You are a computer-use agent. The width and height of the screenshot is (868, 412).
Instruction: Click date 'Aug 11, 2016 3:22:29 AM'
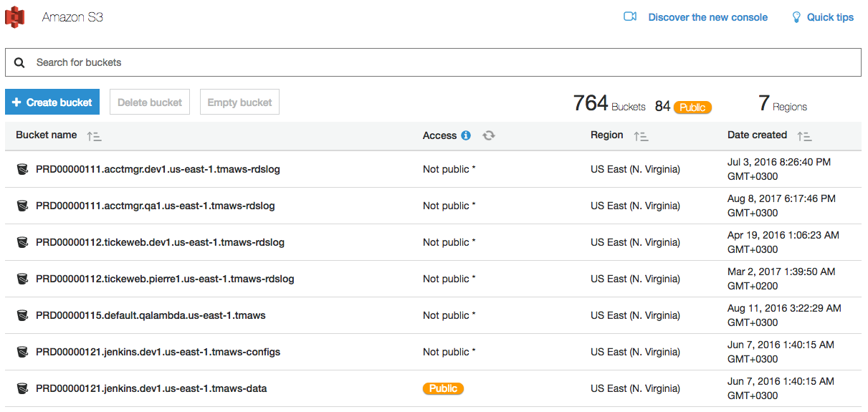(x=784, y=308)
